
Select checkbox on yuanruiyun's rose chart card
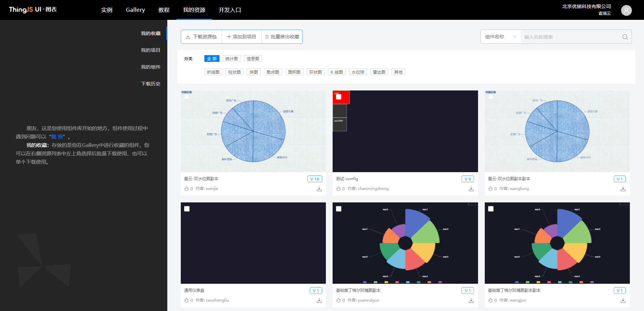click(x=339, y=209)
